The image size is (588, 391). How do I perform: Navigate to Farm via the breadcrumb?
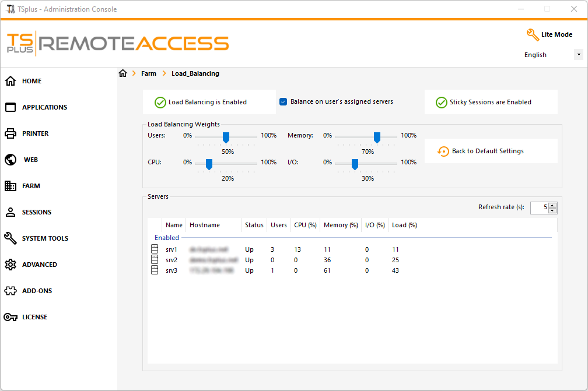coord(149,73)
